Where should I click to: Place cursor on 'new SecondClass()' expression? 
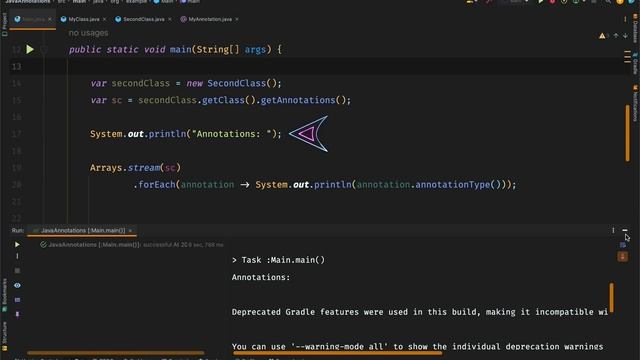[x=234, y=83]
